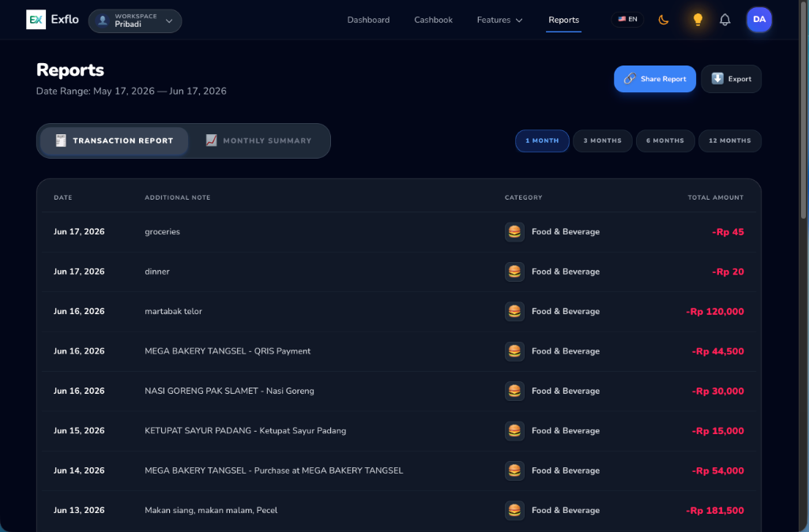Open the DA user avatar menu
Screen dimensions: 809x532
[x=759, y=20]
